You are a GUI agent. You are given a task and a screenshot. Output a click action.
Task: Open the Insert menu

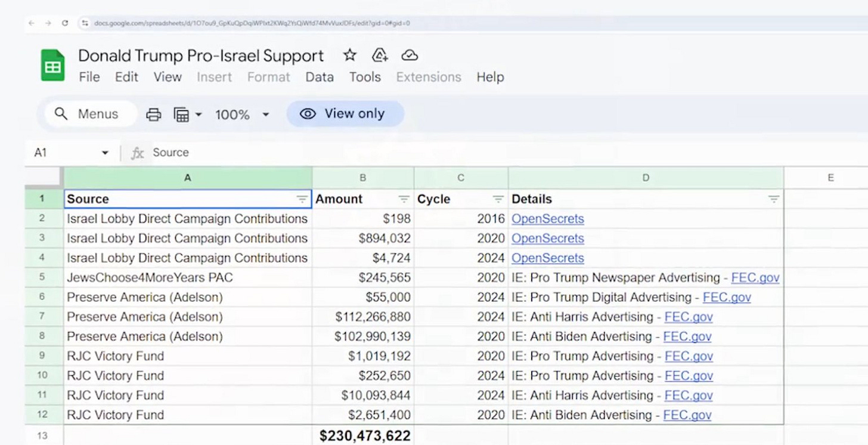pyautogui.click(x=214, y=77)
